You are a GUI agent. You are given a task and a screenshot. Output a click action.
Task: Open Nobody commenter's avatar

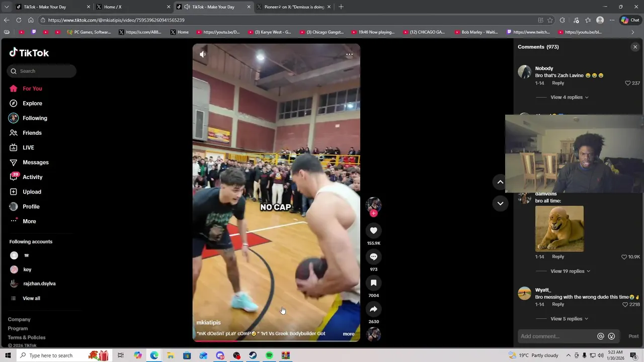(x=525, y=71)
